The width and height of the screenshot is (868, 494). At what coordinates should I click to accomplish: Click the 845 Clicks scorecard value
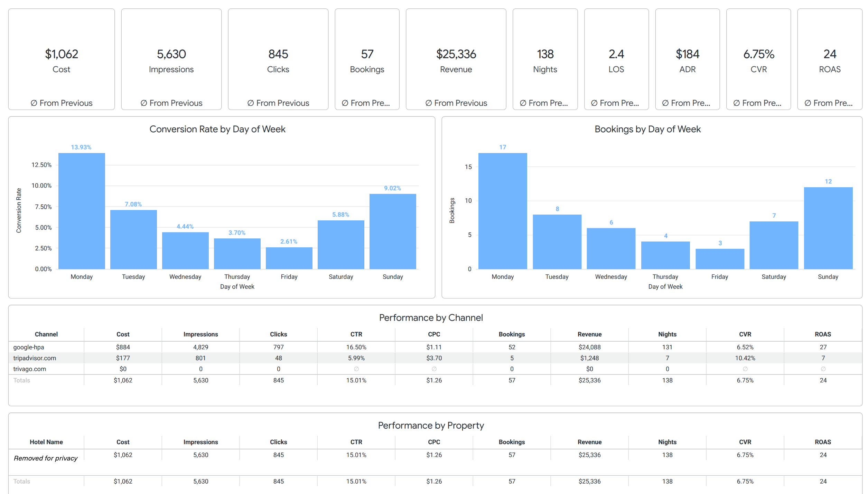278,54
